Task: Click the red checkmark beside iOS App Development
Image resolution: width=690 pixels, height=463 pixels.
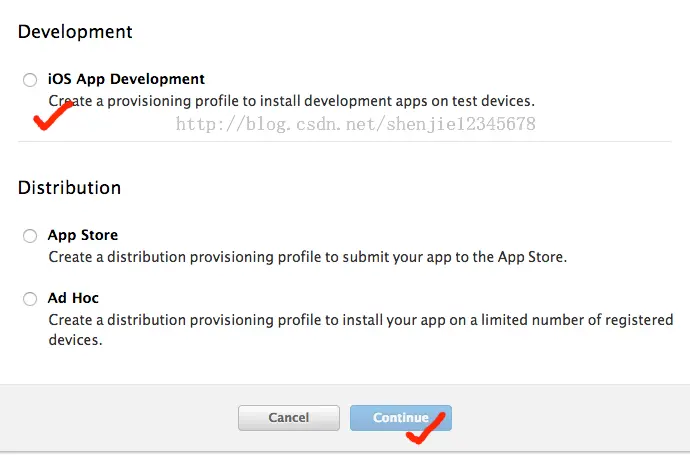Action: (x=53, y=115)
